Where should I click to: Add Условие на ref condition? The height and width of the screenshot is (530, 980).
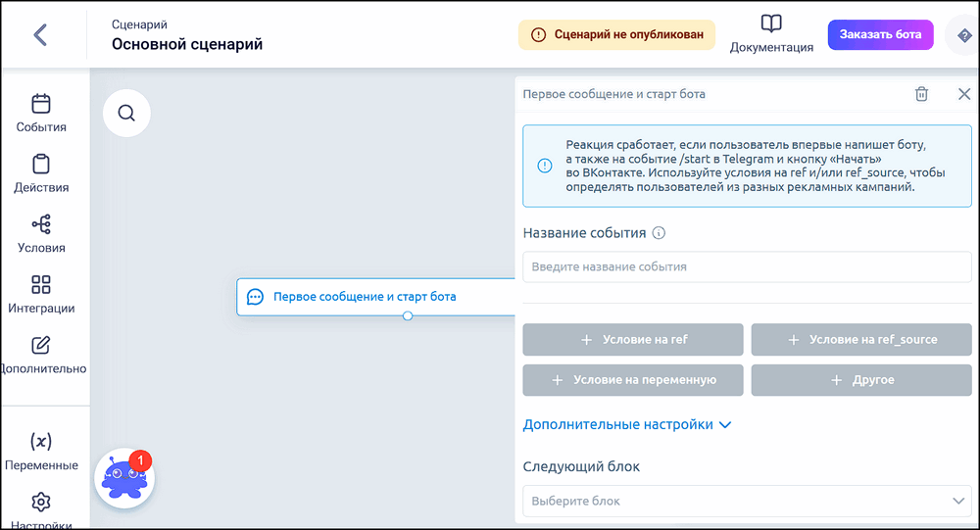(633, 340)
